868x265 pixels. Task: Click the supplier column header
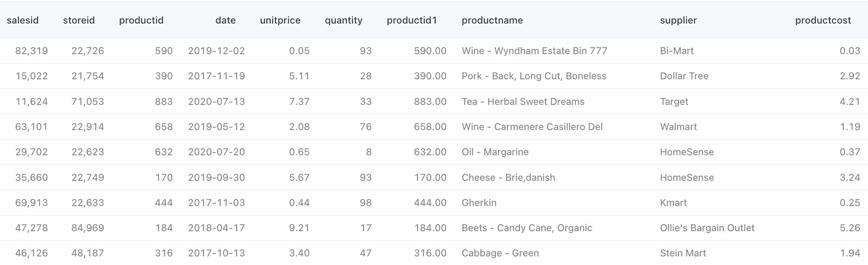(678, 20)
